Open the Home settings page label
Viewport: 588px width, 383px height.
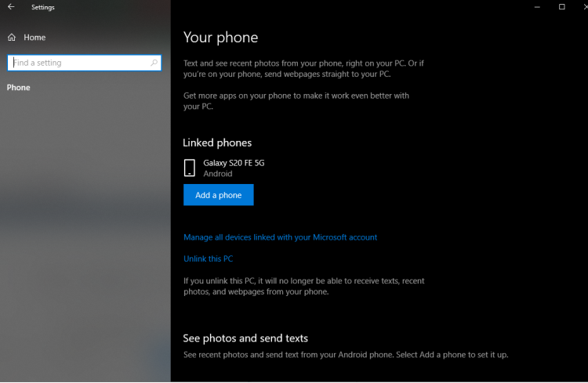point(34,38)
